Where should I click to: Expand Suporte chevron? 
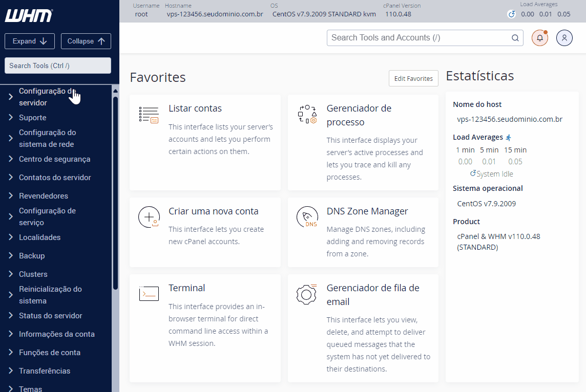pyautogui.click(x=10, y=117)
